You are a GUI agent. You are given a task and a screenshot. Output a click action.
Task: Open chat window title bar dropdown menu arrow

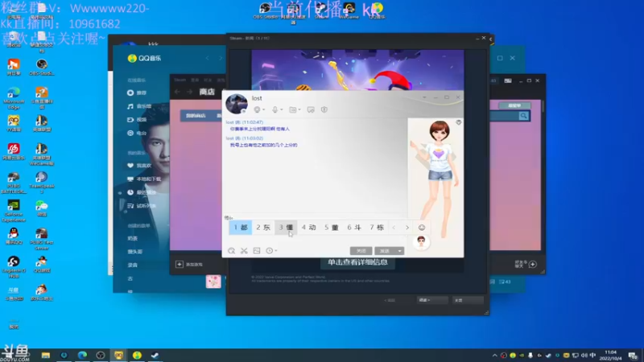tap(424, 97)
